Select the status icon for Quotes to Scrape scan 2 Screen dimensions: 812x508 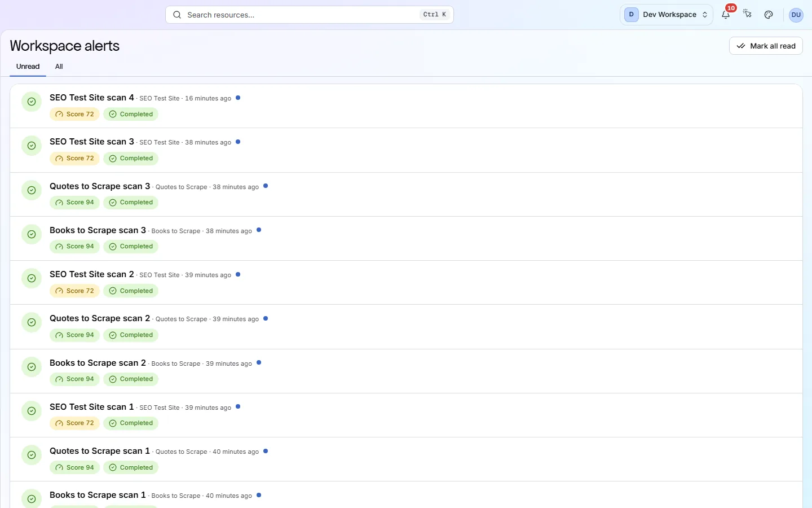(x=32, y=322)
